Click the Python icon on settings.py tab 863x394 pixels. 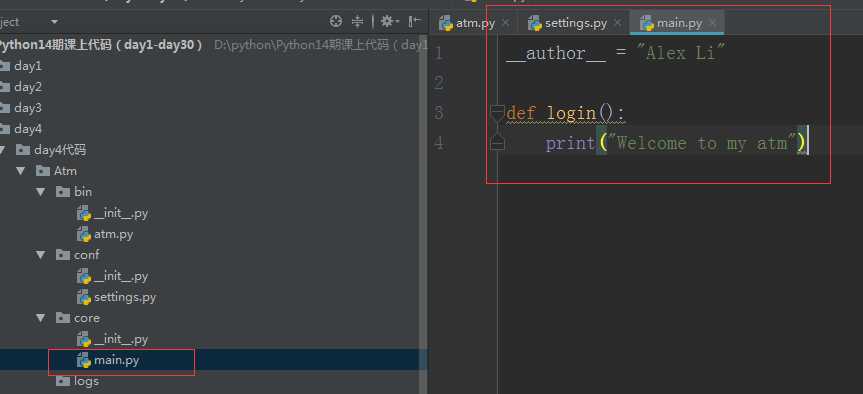(534, 23)
